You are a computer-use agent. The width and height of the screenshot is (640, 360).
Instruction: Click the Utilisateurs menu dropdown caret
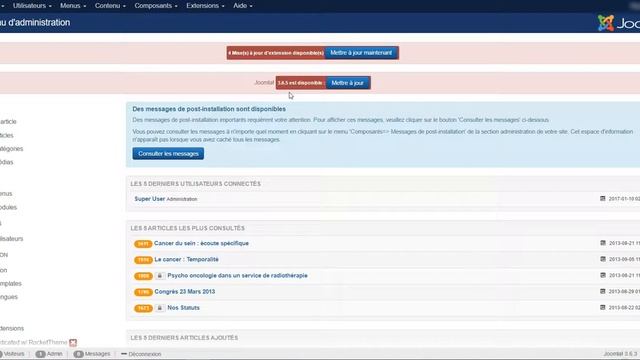coord(50,6)
